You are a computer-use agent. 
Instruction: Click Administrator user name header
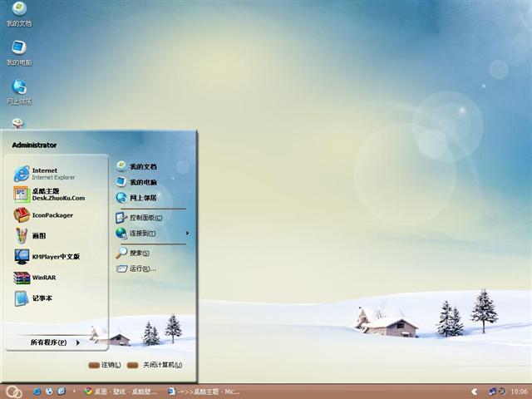point(34,145)
